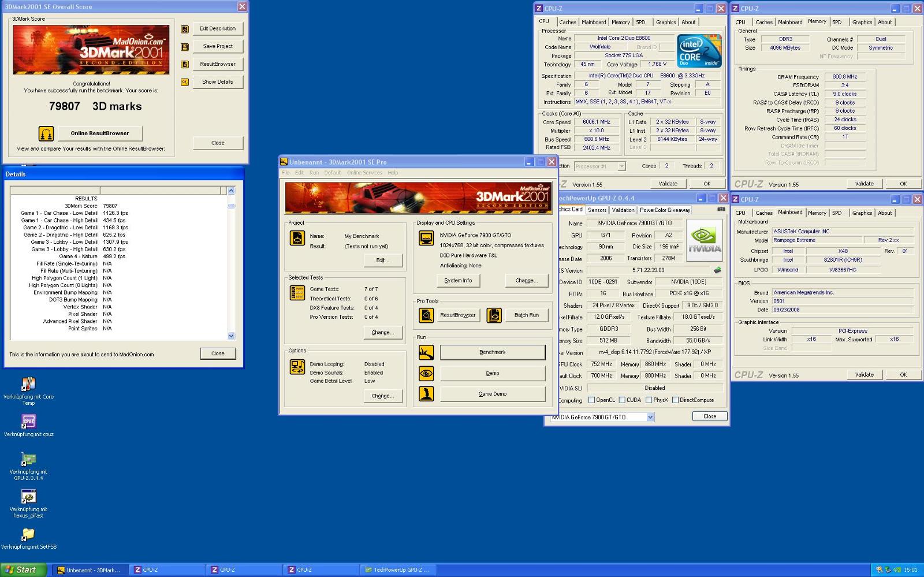Click the Options section icon
Viewport: 924px width, 577px height.
click(297, 366)
